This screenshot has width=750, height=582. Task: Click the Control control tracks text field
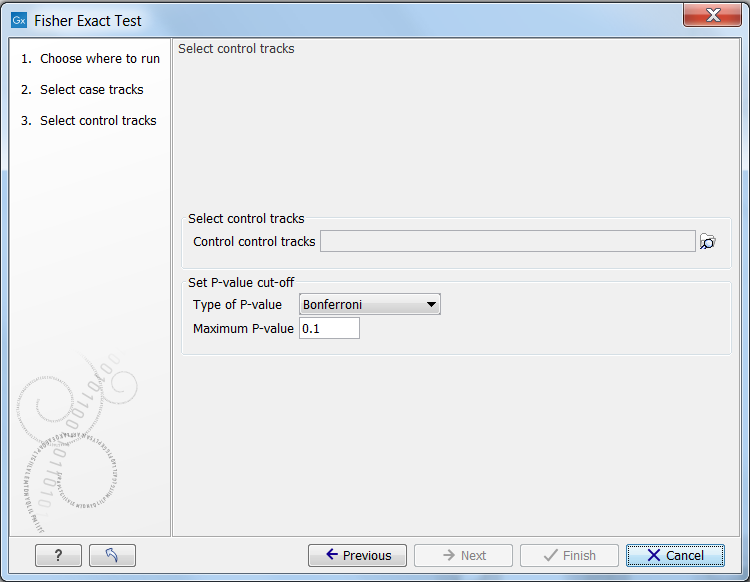tap(507, 241)
